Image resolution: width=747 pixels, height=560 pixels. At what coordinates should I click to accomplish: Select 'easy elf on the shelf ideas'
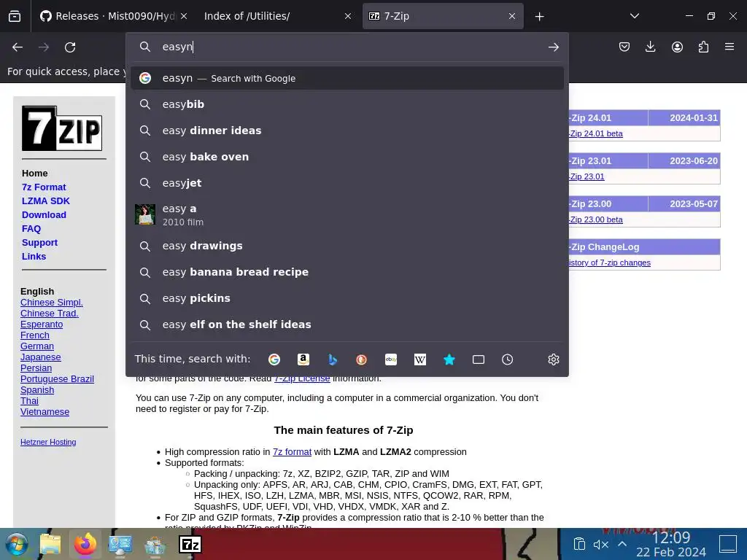347,324
